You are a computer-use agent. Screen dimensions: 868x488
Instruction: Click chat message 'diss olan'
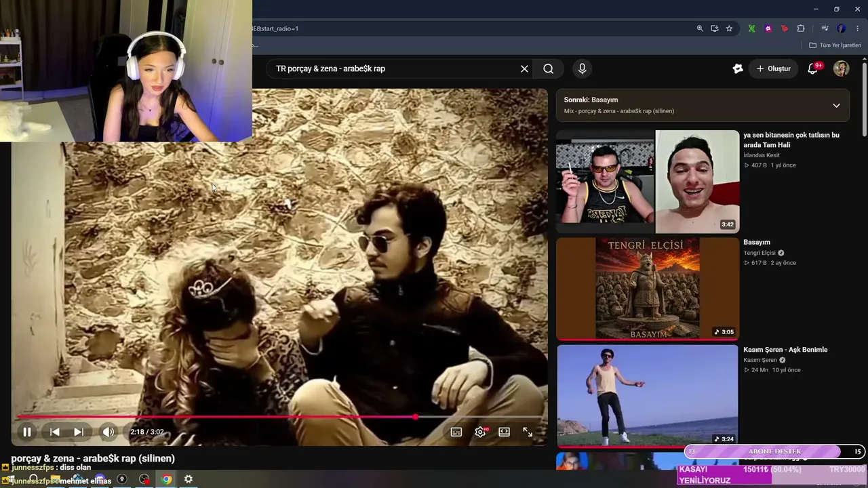pos(75,468)
